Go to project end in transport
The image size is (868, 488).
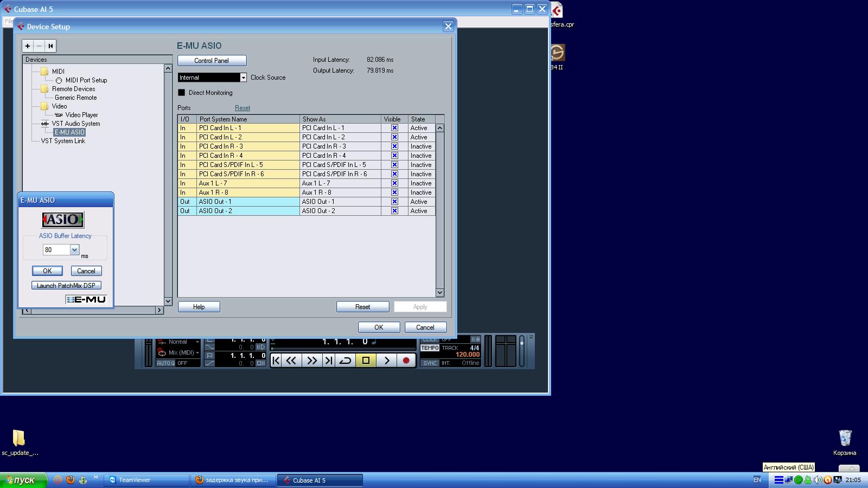328,361
